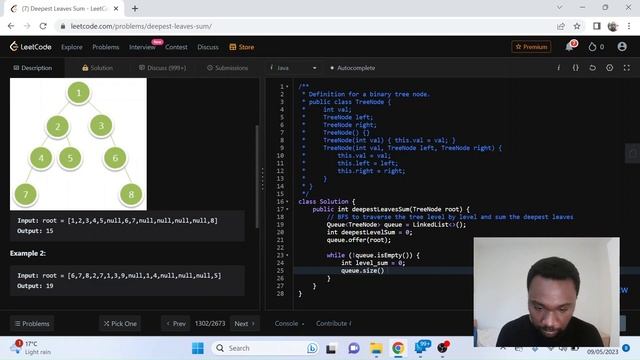Collapse the method fold at line 17
The image size is (640, 360).
pos(287,209)
